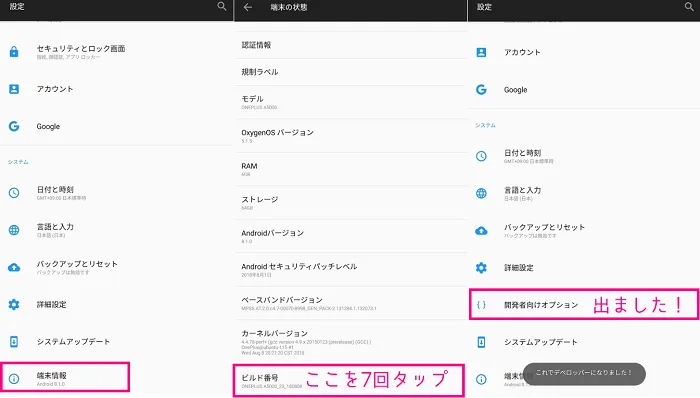Viewport: 700px width, 398px height.
Task: Tap the globe icon for 言語と入力 in right screenshot
Action: (481, 193)
